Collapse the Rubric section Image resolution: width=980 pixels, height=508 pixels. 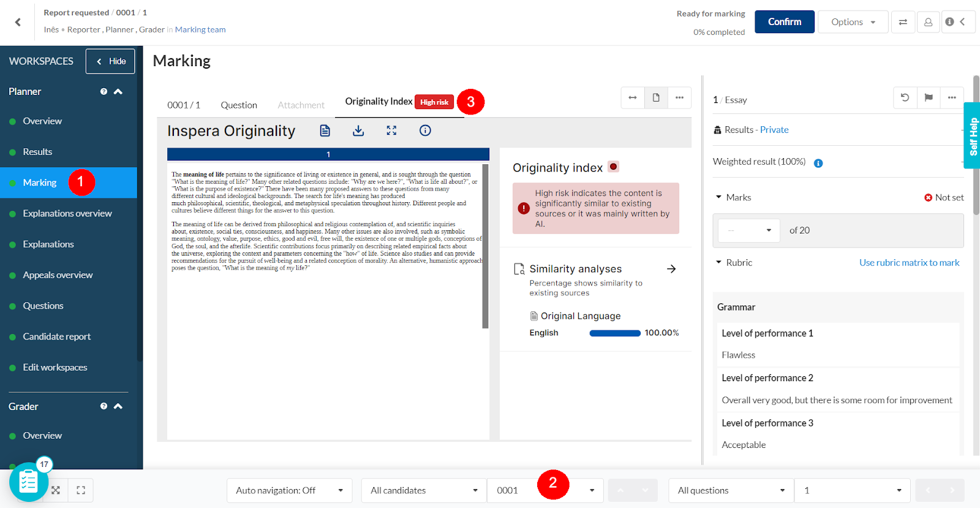click(x=719, y=262)
